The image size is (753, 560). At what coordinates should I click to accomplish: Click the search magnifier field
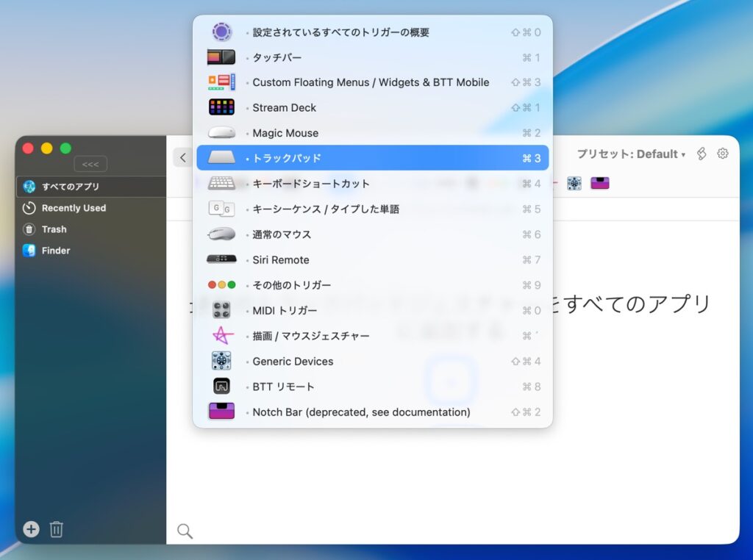pyautogui.click(x=185, y=531)
